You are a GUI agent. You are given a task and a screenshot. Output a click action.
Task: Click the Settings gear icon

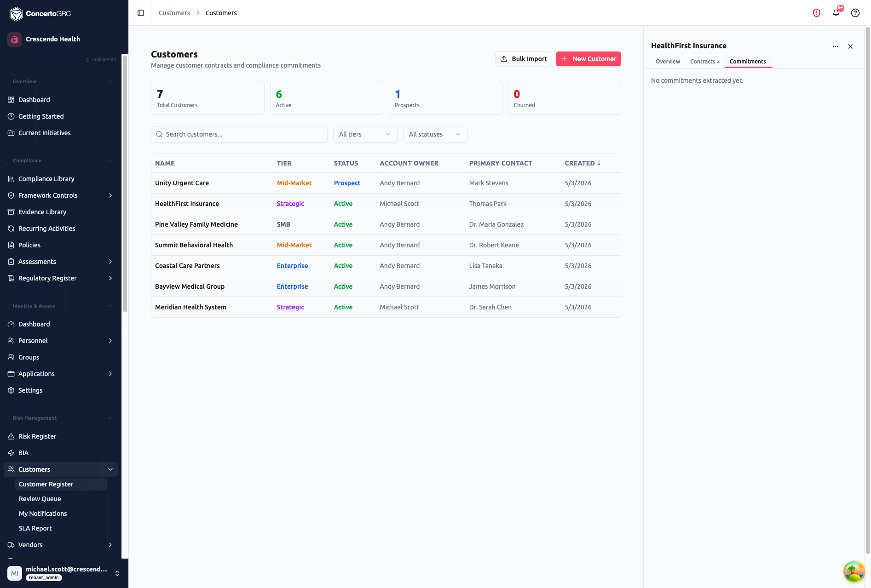point(11,390)
